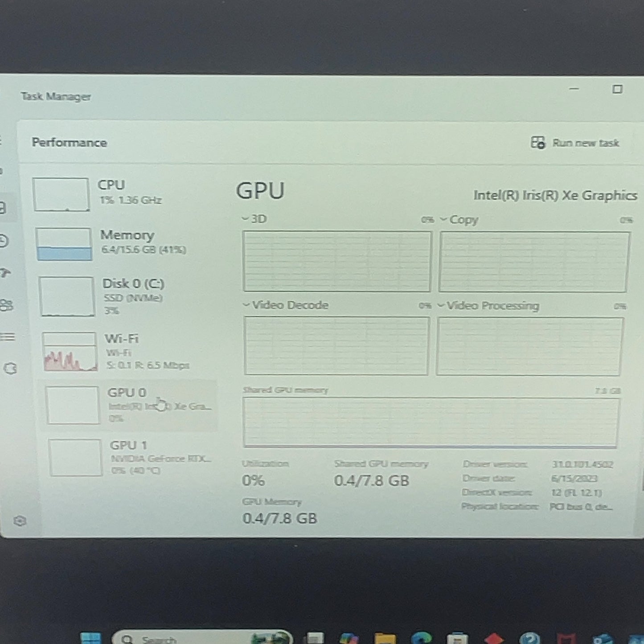This screenshot has width=644, height=644.
Task: Click the Video Decode usage graph
Action: pos(336,346)
